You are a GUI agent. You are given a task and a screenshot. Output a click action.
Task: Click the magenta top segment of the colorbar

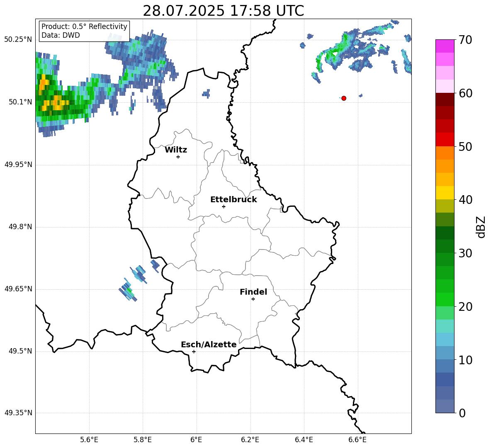445,46
